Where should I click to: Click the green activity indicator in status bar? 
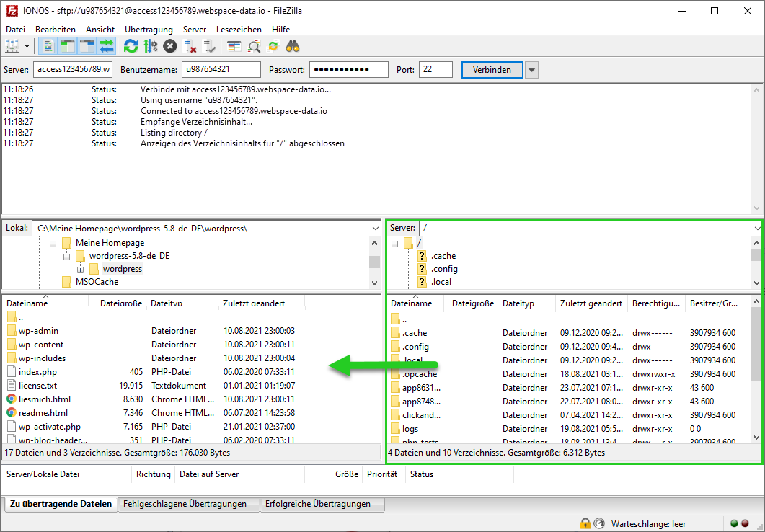(734, 524)
